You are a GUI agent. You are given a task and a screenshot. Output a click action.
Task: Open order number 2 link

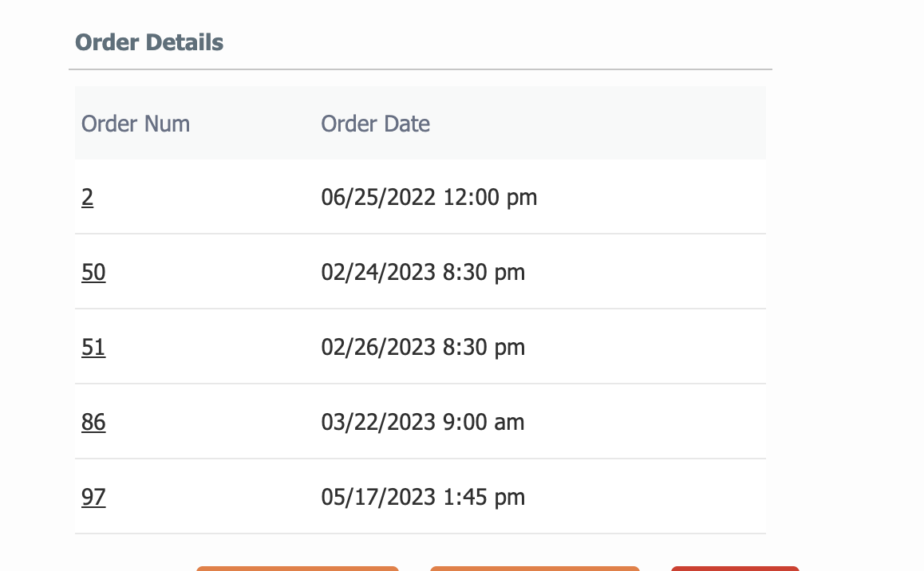(x=87, y=197)
